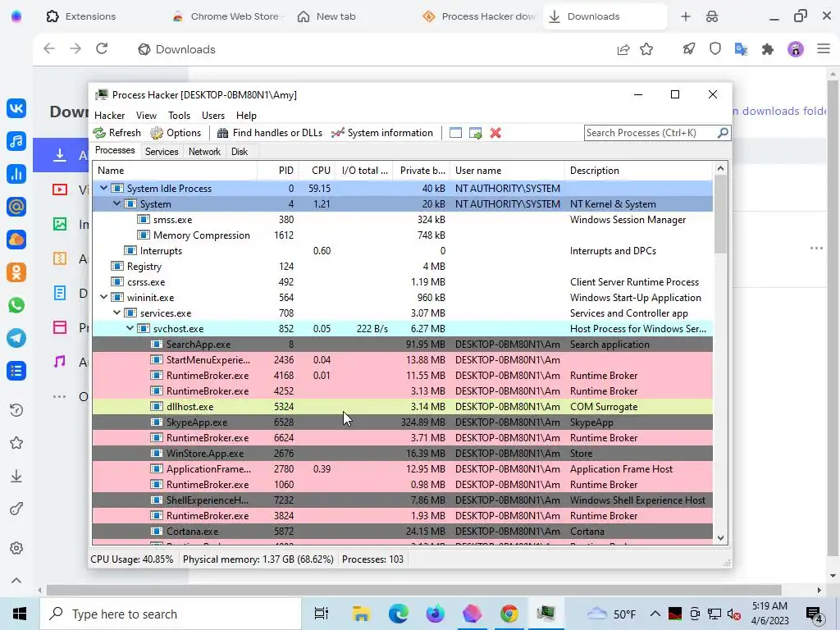Open File Explorer from the taskbar

coord(361,614)
